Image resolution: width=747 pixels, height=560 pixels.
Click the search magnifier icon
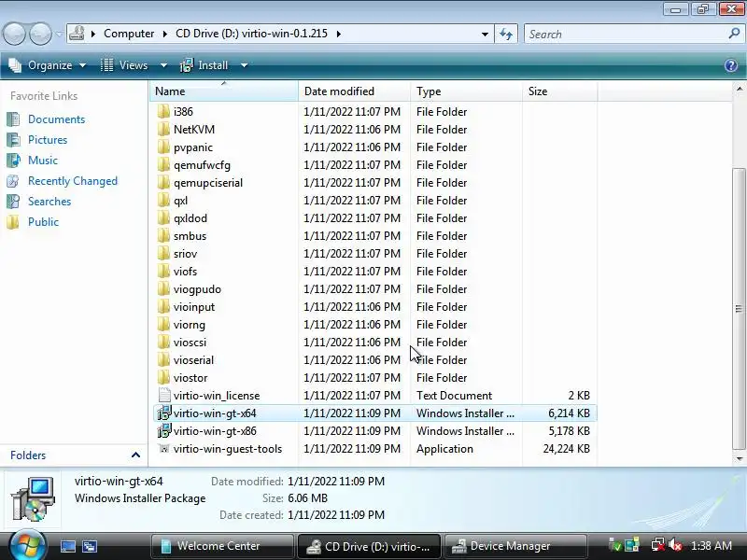pos(734,34)
